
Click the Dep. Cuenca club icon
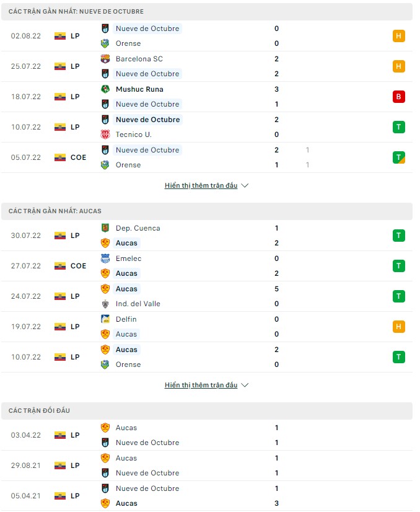[x=106, y=228]
